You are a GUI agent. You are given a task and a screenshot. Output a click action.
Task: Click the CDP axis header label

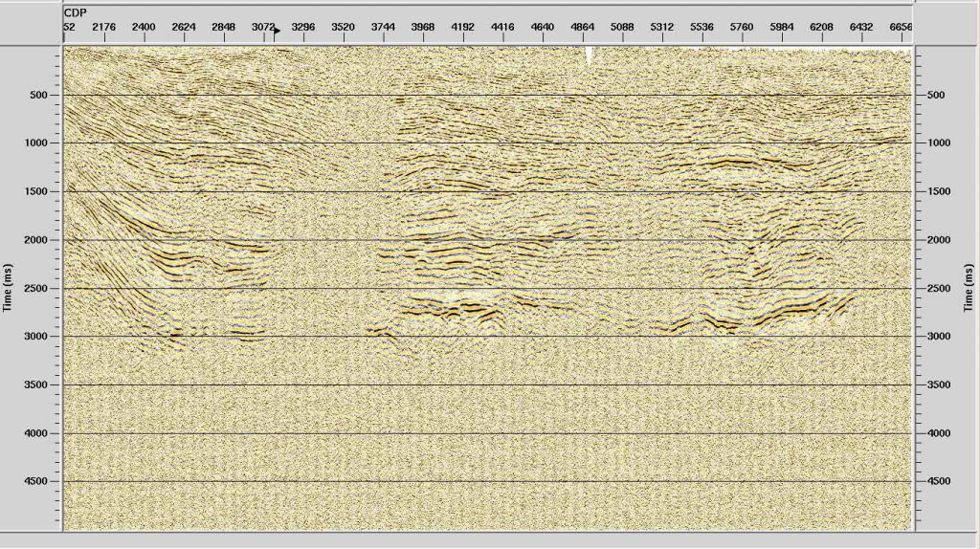tap(76, 14)
